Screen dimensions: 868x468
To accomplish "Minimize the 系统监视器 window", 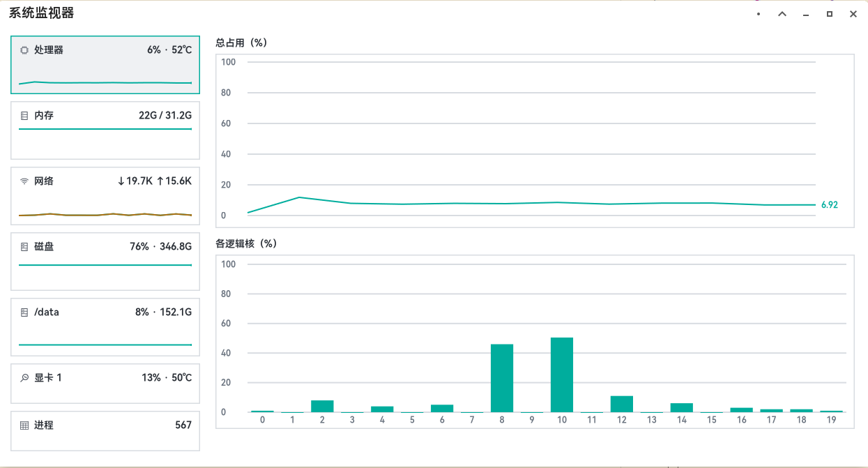I will pyautogui.click(x=806, y=15).
